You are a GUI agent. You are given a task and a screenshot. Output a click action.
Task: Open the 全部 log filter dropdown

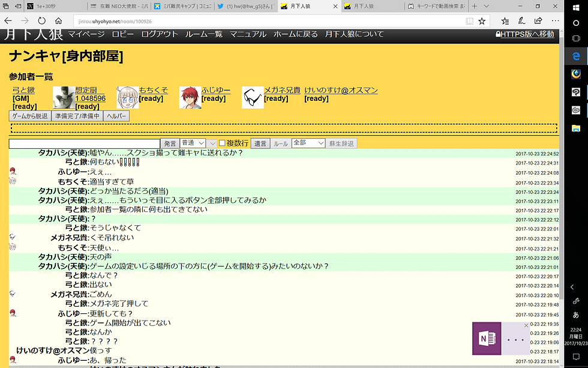[308, 143]
